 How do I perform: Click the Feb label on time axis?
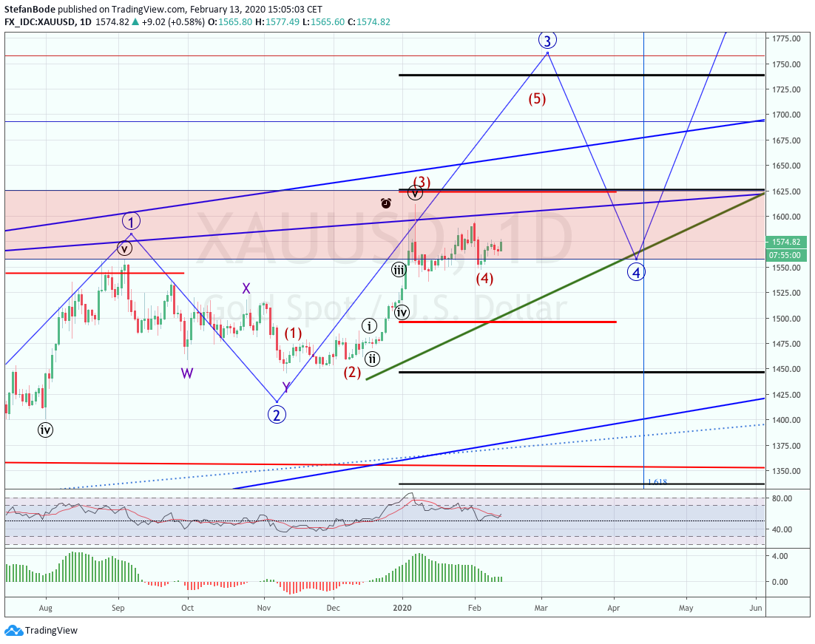pyautogui.click(x=474, y=608)
